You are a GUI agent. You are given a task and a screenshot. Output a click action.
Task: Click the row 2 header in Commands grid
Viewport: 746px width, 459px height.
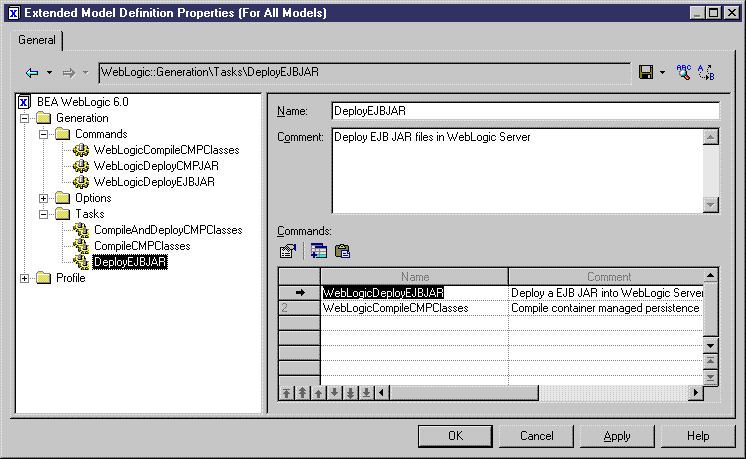point(299,308)
